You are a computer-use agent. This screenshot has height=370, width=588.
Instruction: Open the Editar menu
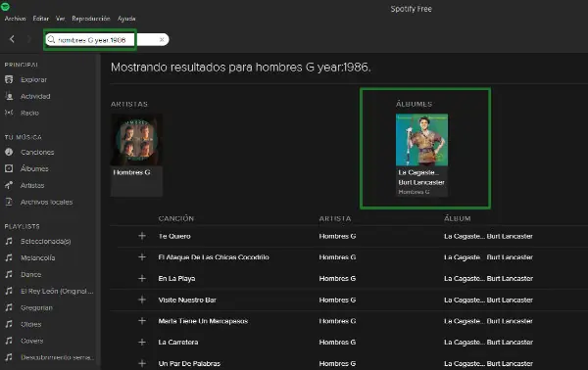pyautogui.click(x=40, y=19)
